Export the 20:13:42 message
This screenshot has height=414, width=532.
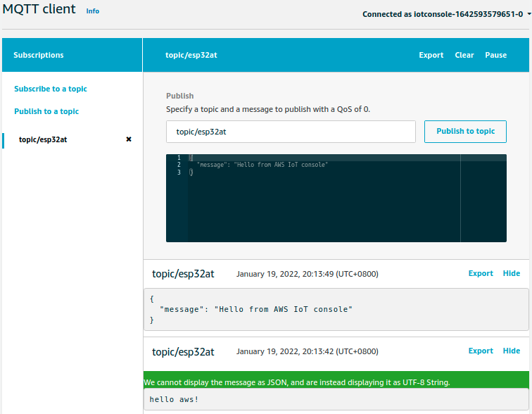coord(481,351)
